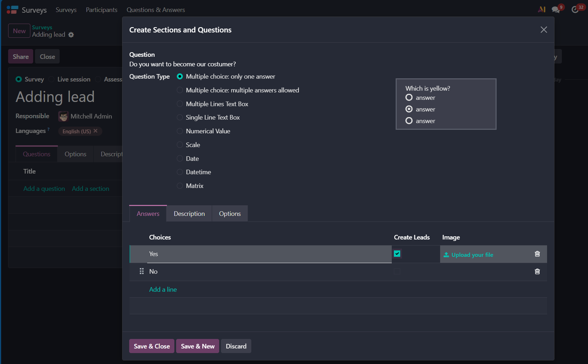Click Add a line link
This screenshot has height=364, width=588.
[x=163, y=290]
